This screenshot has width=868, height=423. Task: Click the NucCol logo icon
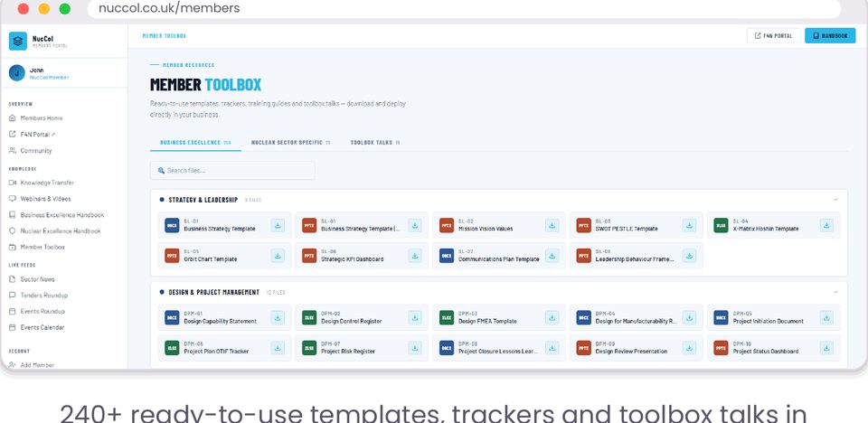18,41
